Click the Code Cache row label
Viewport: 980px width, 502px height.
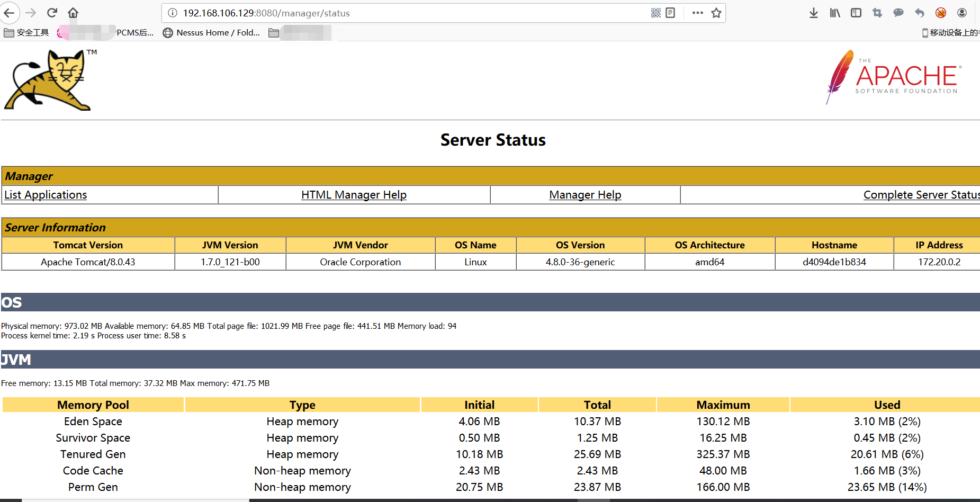click(93, 471)
